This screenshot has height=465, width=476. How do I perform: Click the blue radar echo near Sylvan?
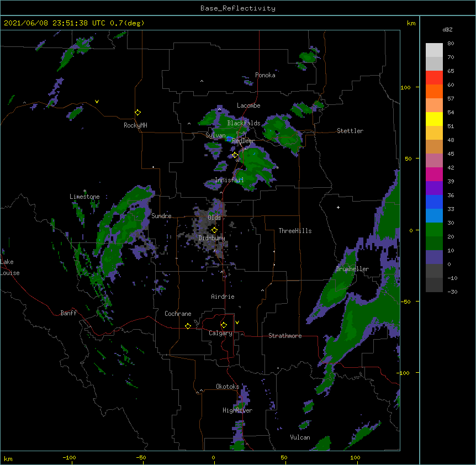(x=229, y=139)
